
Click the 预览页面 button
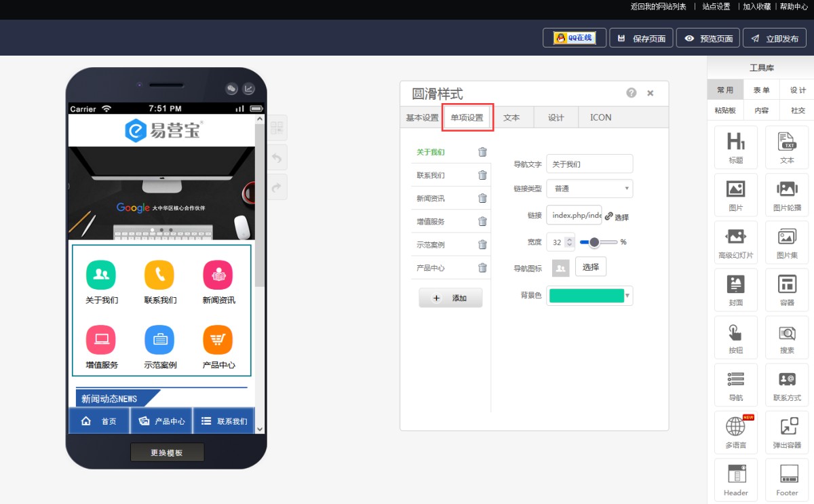point(708,38)
